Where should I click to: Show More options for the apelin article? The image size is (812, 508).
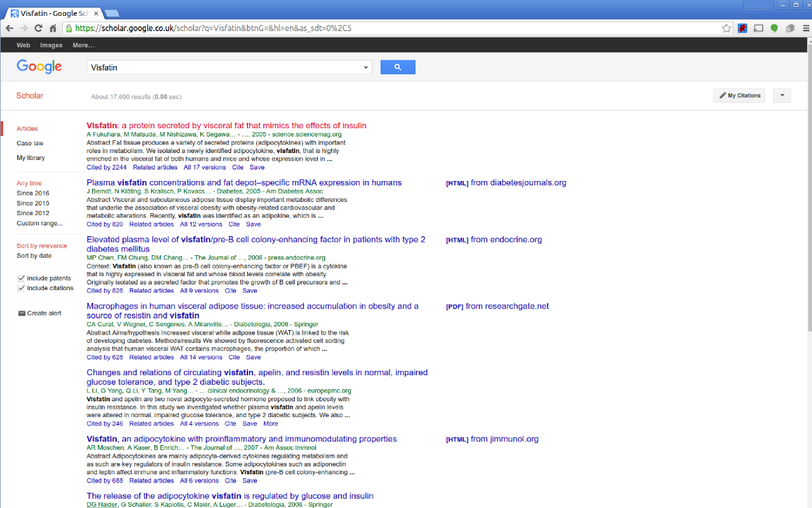click(271, 424)
